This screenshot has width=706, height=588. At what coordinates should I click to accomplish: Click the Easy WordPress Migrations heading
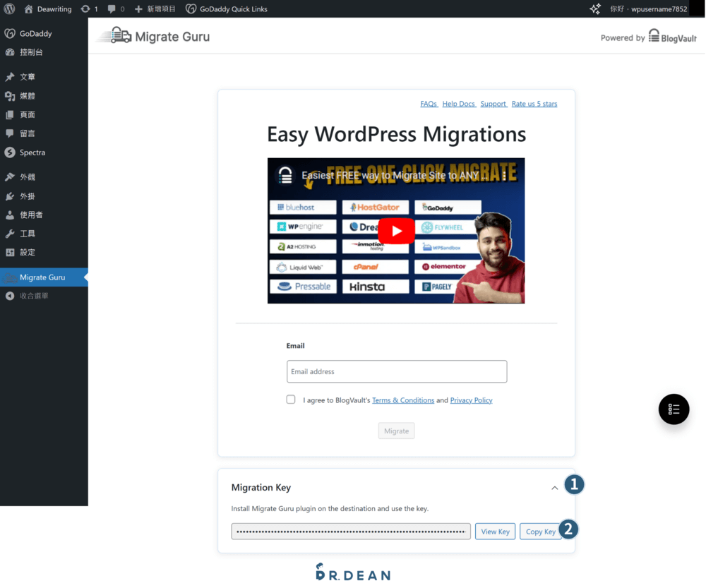coord(396,134)
